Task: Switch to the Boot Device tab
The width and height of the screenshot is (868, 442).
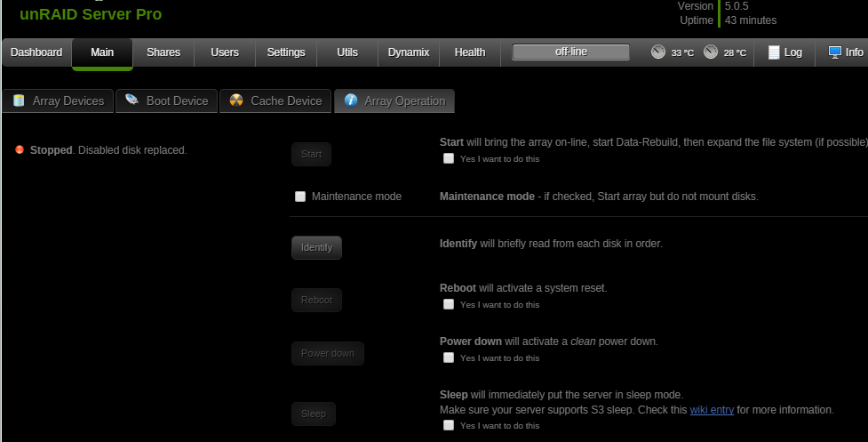Action: click(x=167, y=100)
